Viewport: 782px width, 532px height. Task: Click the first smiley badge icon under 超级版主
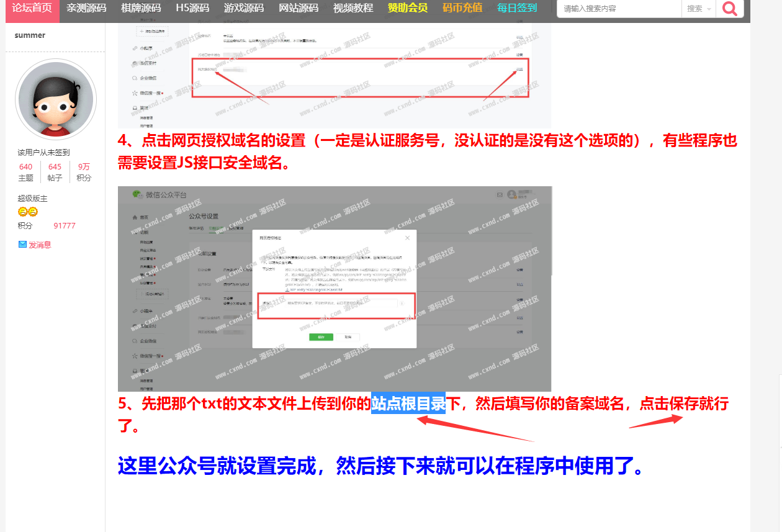click(22, 212)
